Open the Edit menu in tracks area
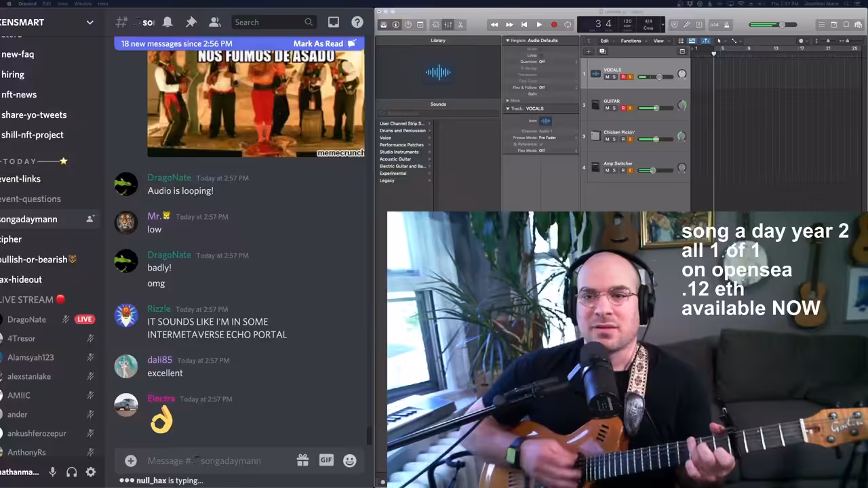 [x=604, y=41]
